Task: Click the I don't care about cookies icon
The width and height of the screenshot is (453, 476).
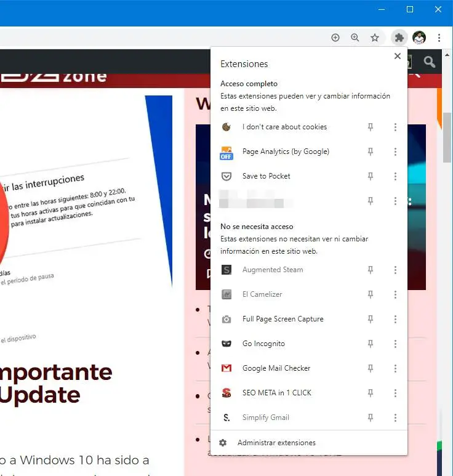Action: point(226,127)
